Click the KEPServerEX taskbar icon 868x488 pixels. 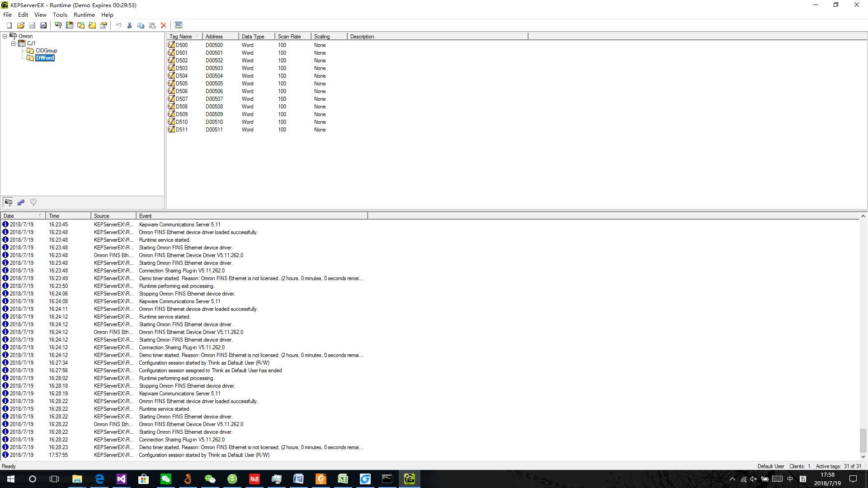pos(410,479)
